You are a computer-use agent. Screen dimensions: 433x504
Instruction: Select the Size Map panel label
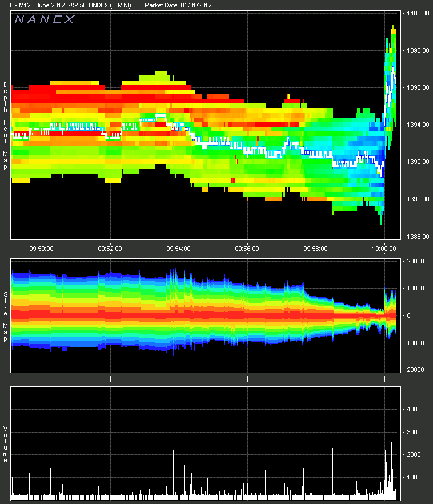point(6,316)
